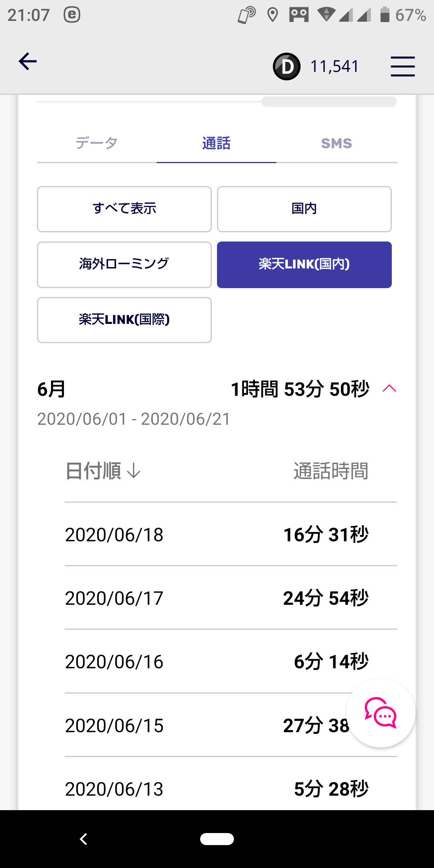
Task: Tap the battery icon in the status bar
Action: click(385, 15)
